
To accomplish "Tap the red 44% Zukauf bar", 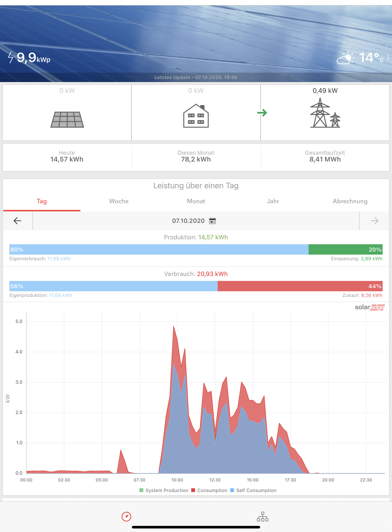I will pyautogui.click(x=300, y=286).
